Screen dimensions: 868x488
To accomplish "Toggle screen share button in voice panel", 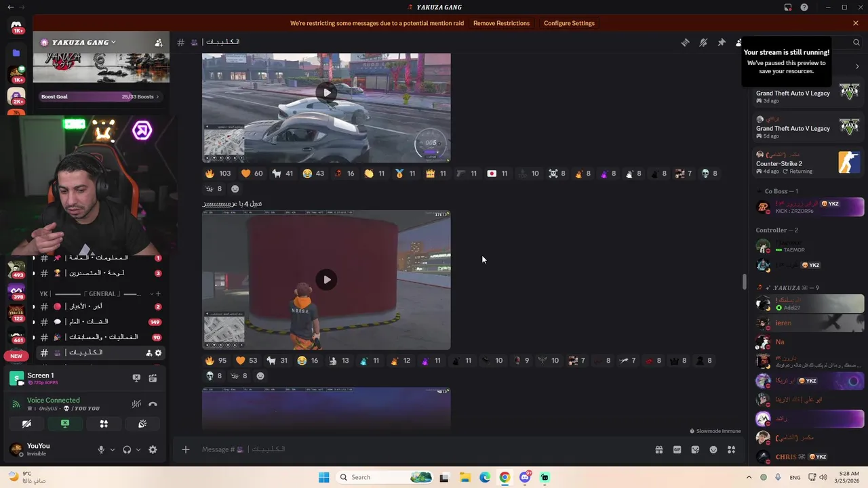I will [x=65, y=424].
